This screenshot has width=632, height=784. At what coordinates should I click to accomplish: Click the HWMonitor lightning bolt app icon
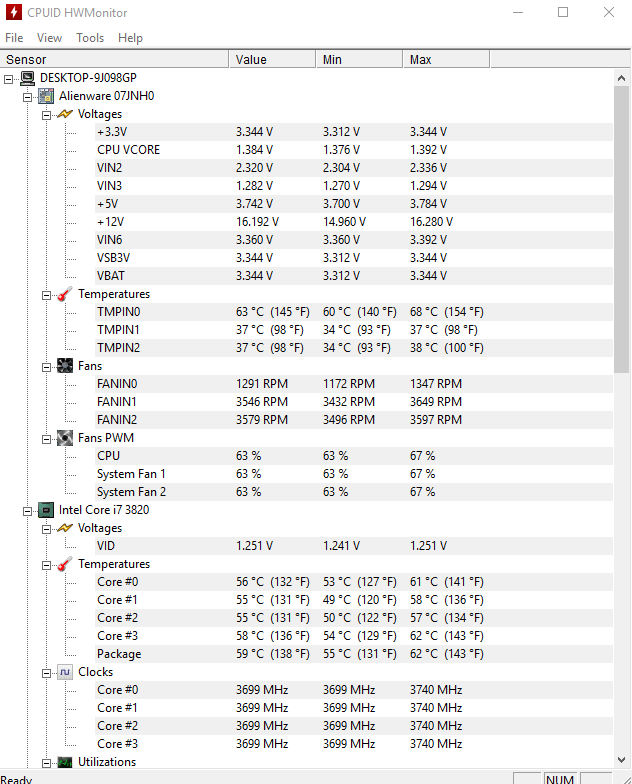pos(12,13)
